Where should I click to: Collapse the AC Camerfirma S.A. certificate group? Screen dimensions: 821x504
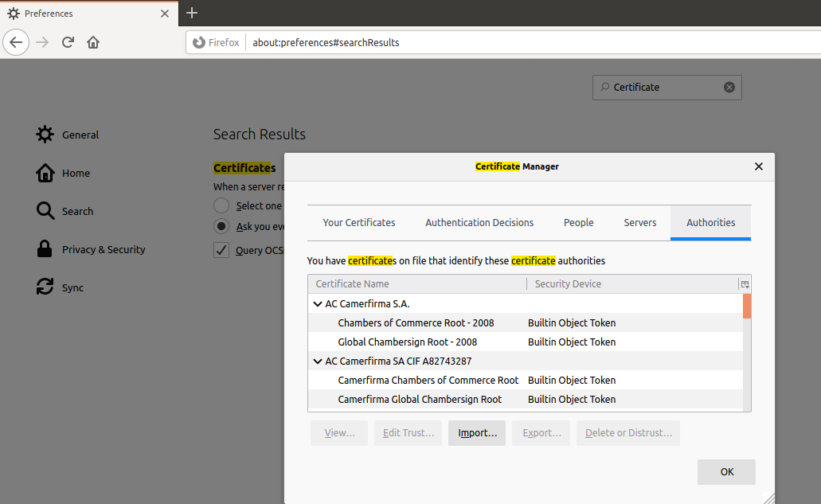318,303
